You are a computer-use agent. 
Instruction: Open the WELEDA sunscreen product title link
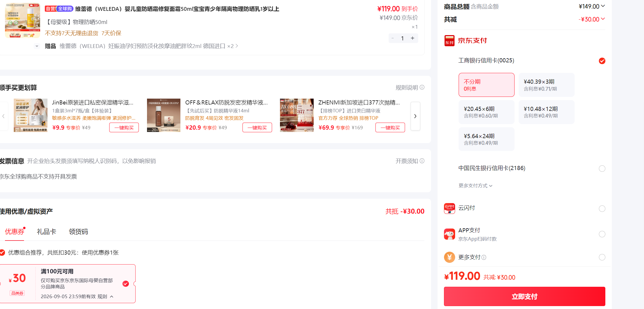pos(177,9)
